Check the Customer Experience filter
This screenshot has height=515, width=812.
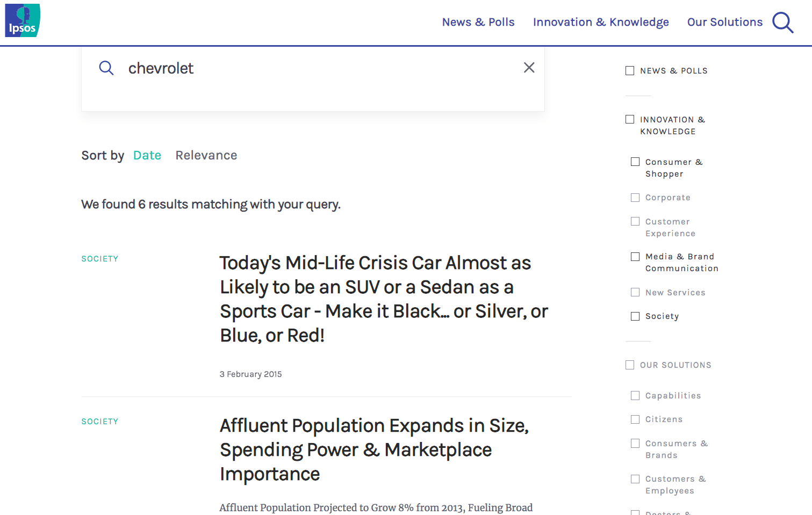635,221
